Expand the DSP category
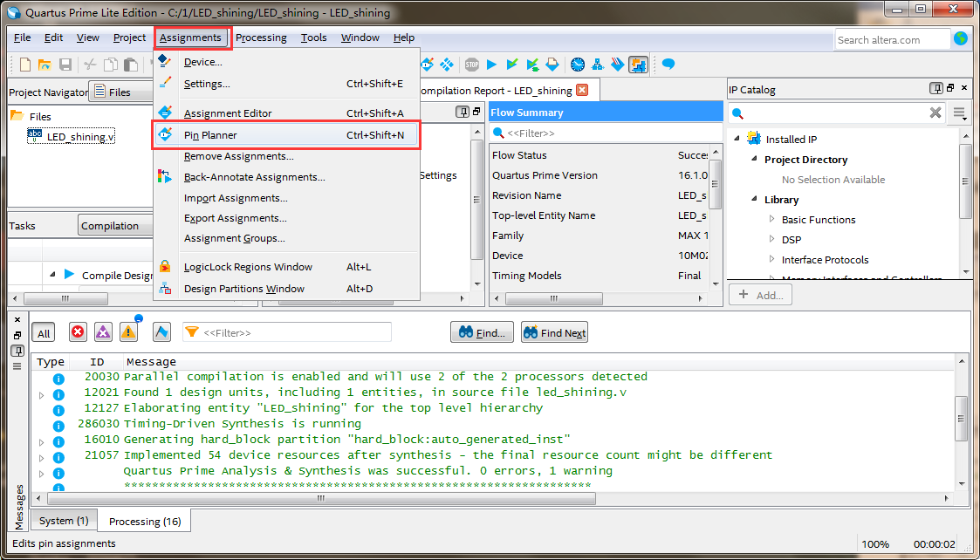 pyautogui.click(x=772, y=239)
